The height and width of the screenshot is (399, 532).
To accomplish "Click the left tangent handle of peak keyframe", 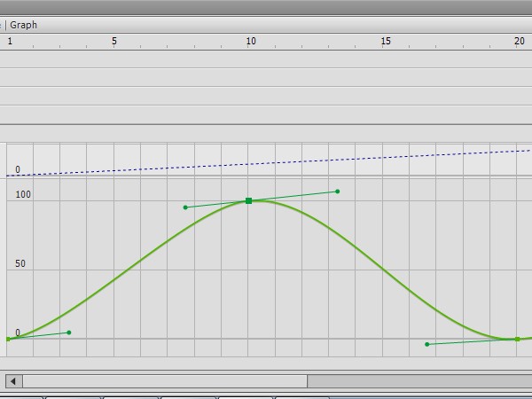I will point(185,207).
